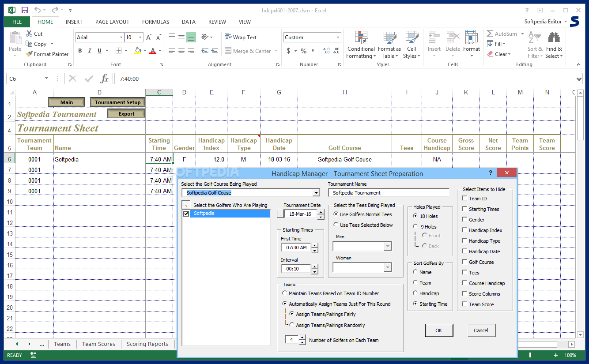Click the Tournament Setup button
Image resolution: width=589 pixels, height=364 pixels.
point(117,102)
